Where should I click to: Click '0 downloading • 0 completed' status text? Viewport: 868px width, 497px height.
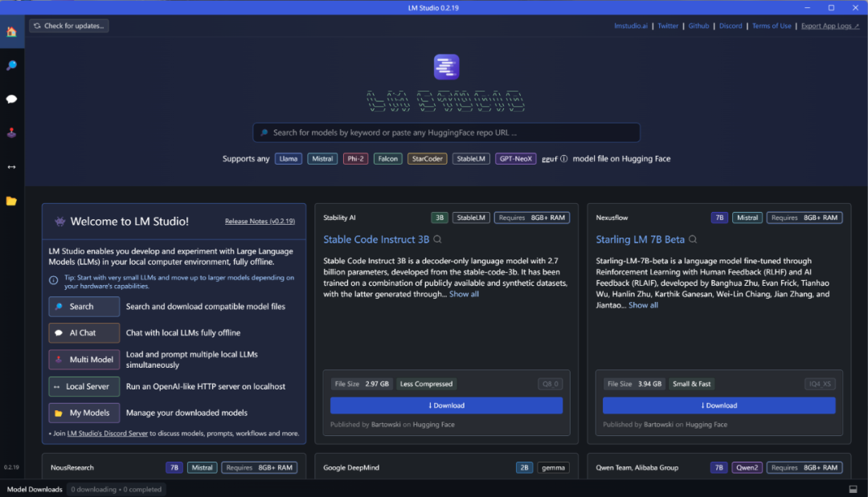(x=117, y=489)
